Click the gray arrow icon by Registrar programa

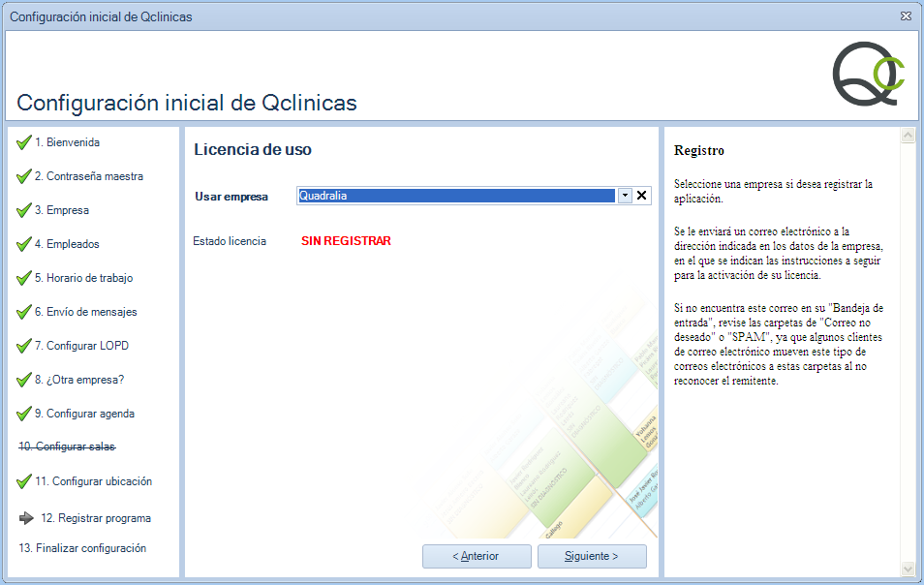pyautogui.click(x=26, y=518)
